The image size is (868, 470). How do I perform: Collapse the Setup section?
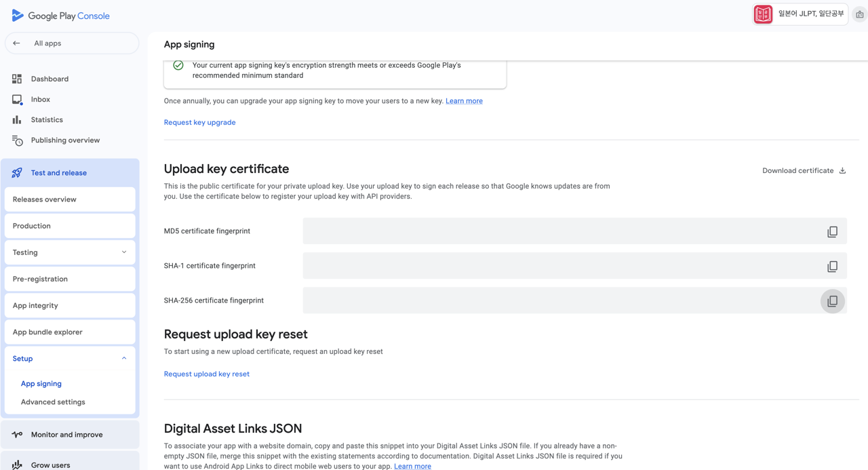coord(123,357)
